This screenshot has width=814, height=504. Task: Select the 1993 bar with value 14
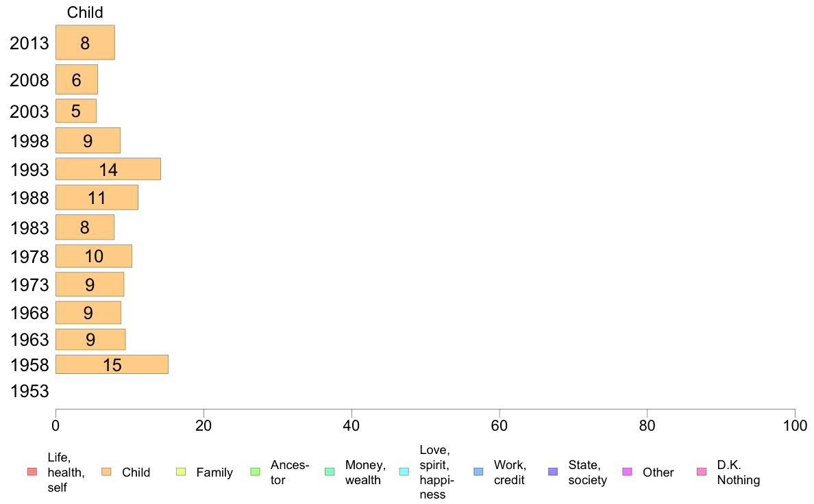[108, 169]
